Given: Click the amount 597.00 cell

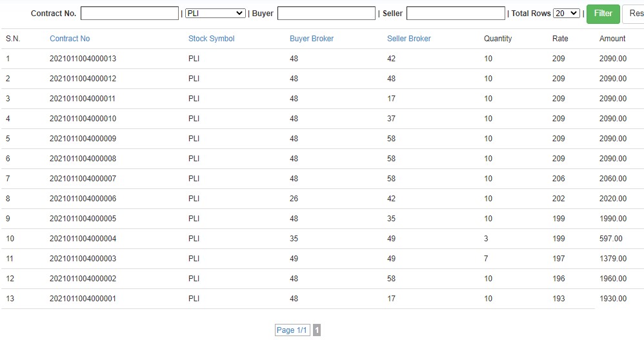Looking at the screenshot, I should point(610,239).
